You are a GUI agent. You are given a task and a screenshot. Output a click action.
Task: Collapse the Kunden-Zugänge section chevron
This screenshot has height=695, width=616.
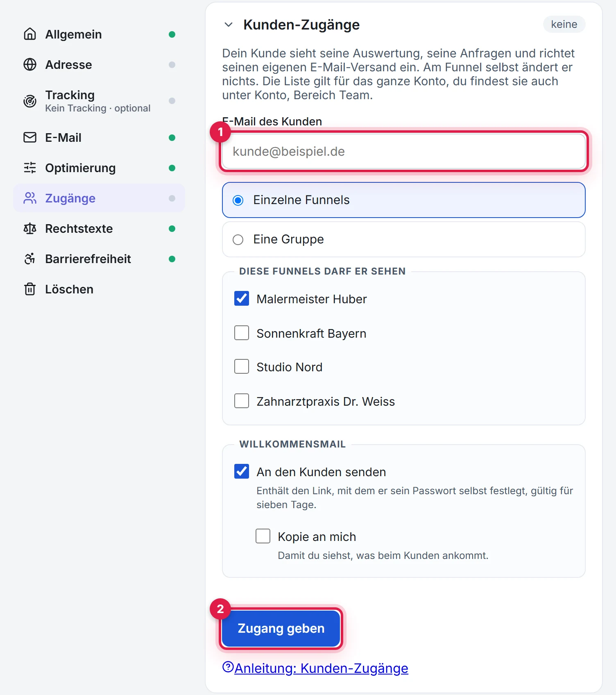click(229, 25)
